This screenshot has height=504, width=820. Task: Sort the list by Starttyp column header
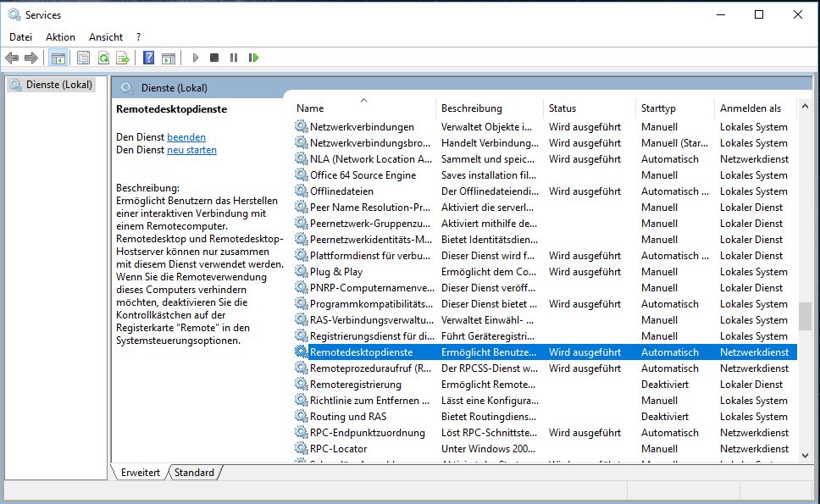[x=658, y=108]
